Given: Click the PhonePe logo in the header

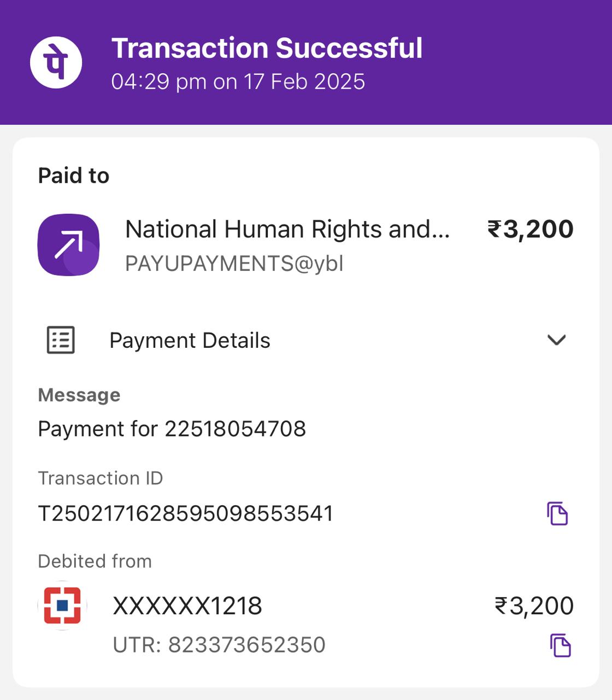Looking at the screenshot, I should tap(56, 62).
